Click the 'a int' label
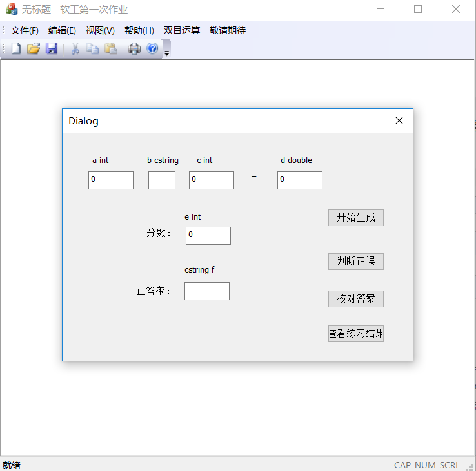 [x=100, y=160]
